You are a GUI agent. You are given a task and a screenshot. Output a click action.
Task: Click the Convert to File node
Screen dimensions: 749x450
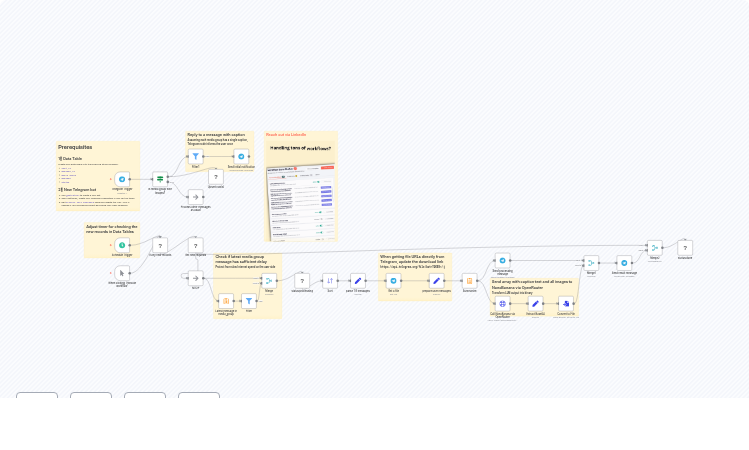566,303
